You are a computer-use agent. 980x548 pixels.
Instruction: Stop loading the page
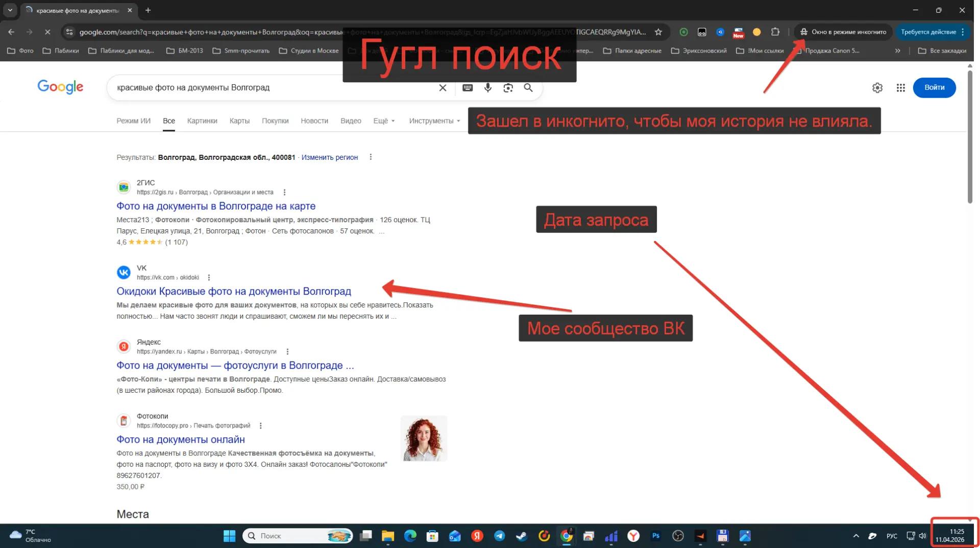point(47,32)
